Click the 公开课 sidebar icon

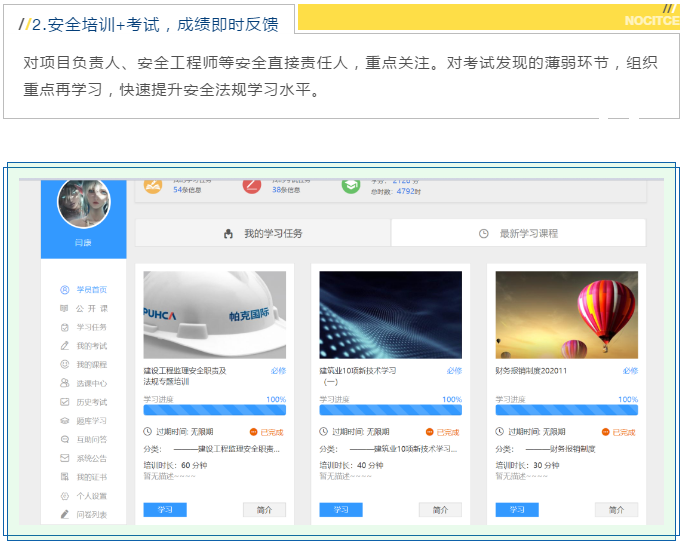(x=65, y=308)
